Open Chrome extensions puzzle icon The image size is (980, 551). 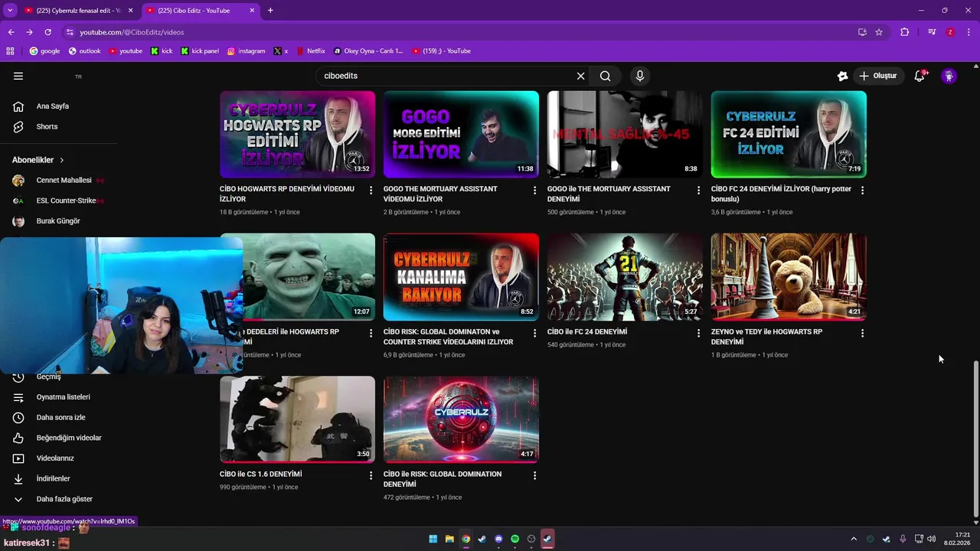(904, 32)
